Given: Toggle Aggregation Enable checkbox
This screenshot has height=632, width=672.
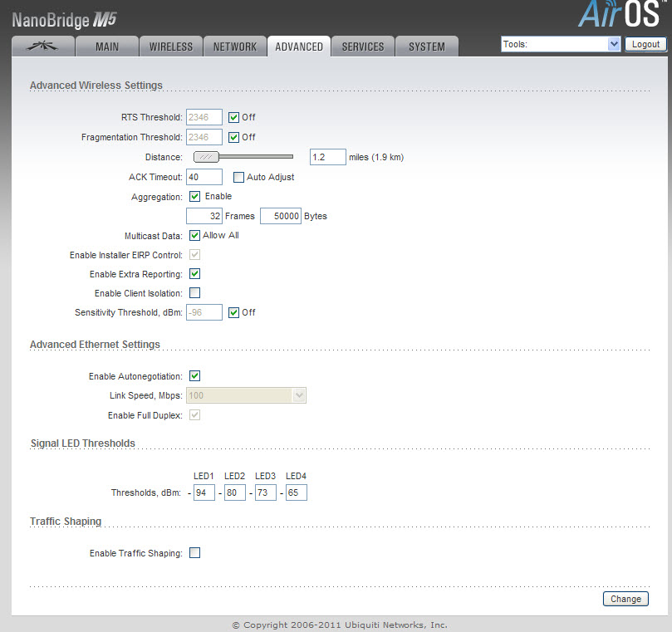Looking at the screenshot, I should click(x=194, y=196).
